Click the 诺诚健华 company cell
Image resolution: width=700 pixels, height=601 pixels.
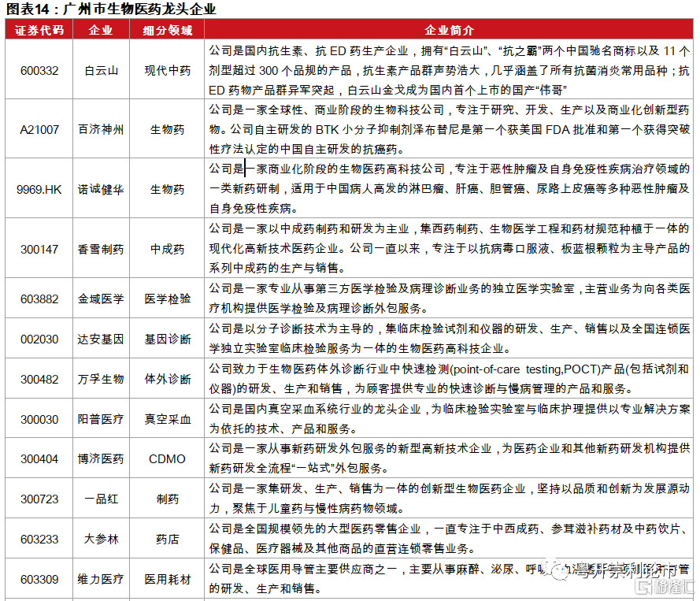pyautogui.click(x=101, y=189)
